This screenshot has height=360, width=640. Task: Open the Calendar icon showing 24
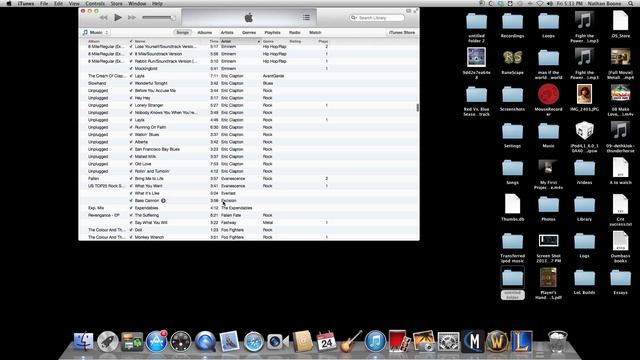[326, 341]
